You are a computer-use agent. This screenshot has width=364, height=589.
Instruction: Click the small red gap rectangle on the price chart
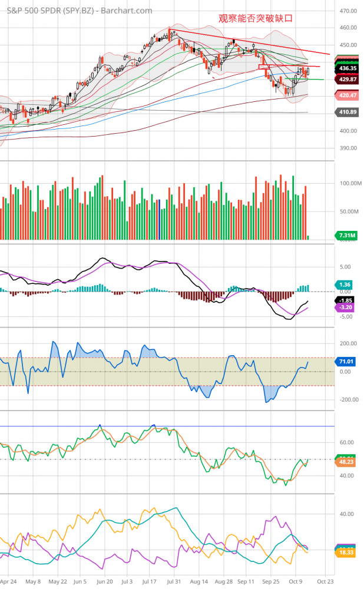coord(266,70)
